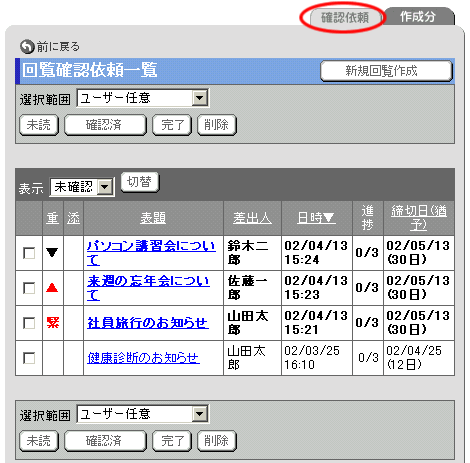Click bottom 削除 button

click(x=217, y=441)
